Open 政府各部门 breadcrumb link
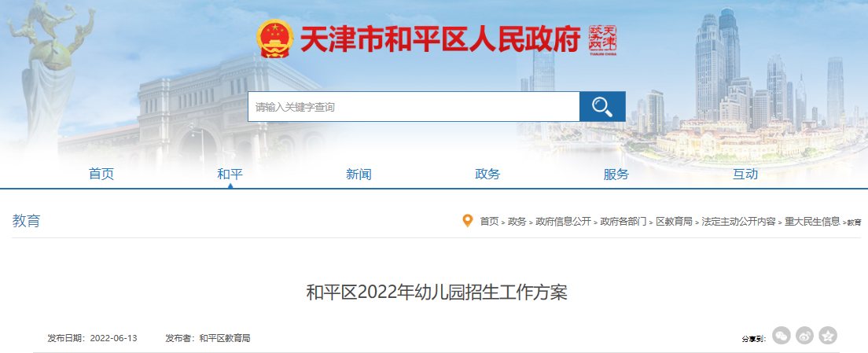Image resolution: width=868 pixels, height=353 pixels. tap(623, 222)
